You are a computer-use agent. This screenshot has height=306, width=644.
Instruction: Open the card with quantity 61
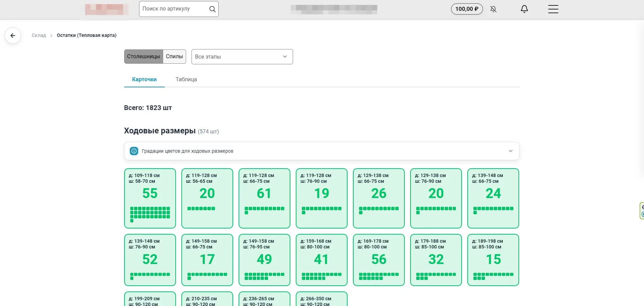[x=264, y=198]
